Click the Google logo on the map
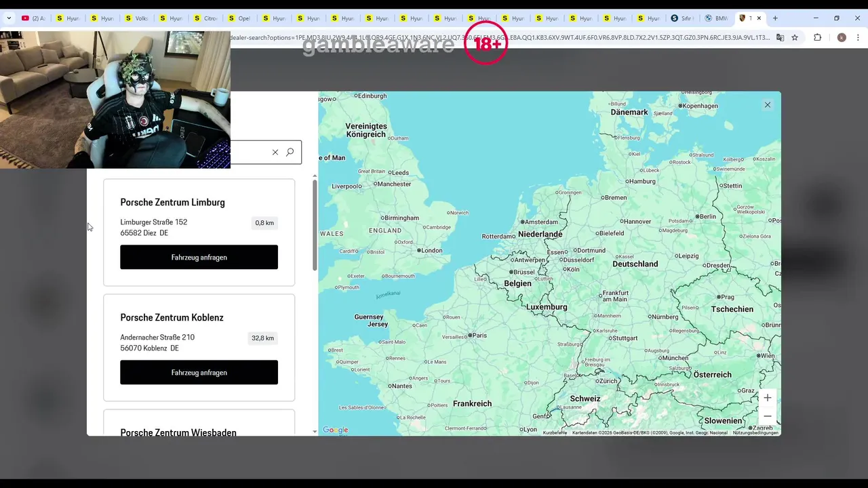This screenshot has height=488, width=868. 335,430
